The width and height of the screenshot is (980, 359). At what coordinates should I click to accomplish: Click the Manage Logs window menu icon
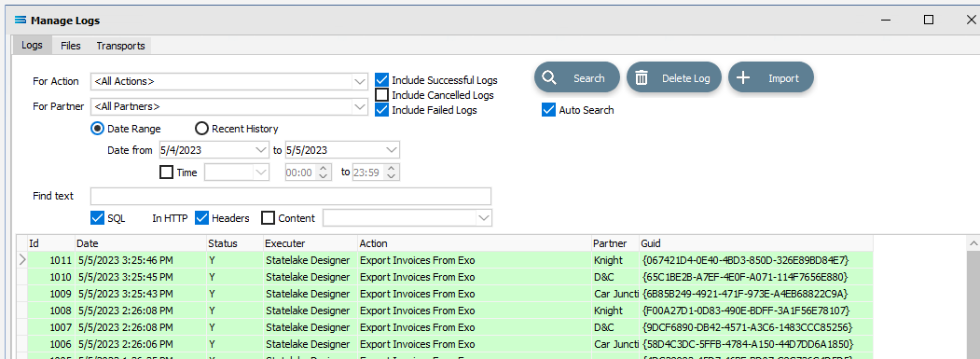click(x=20, y=20)
